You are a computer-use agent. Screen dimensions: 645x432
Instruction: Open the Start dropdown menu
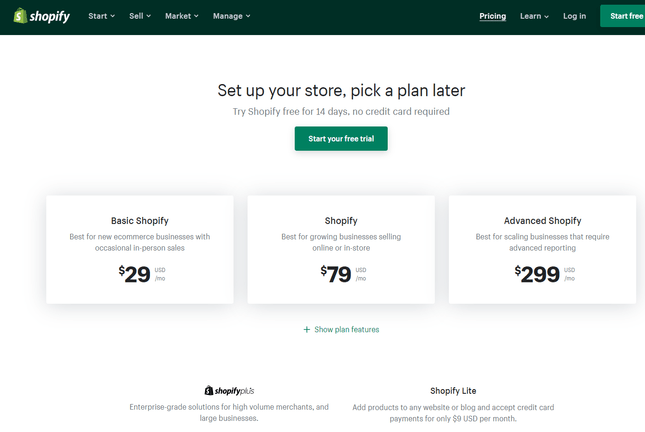pos(101,16)
